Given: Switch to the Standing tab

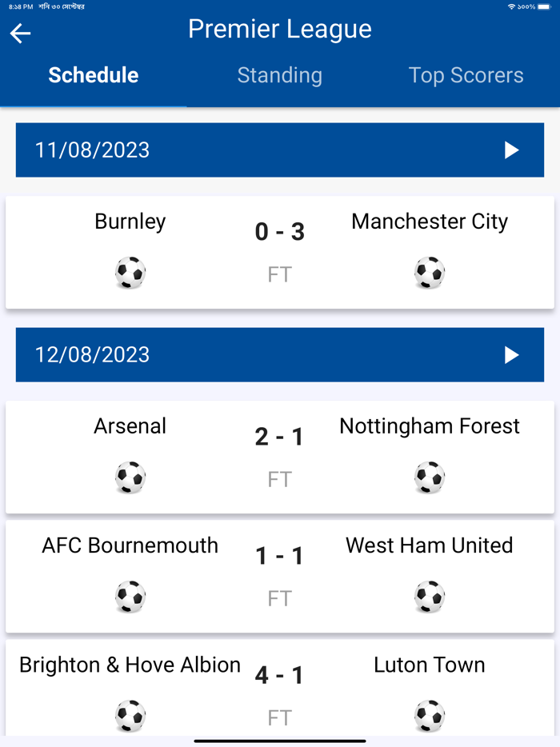Looking at the screenshot, I should point(279,75).
